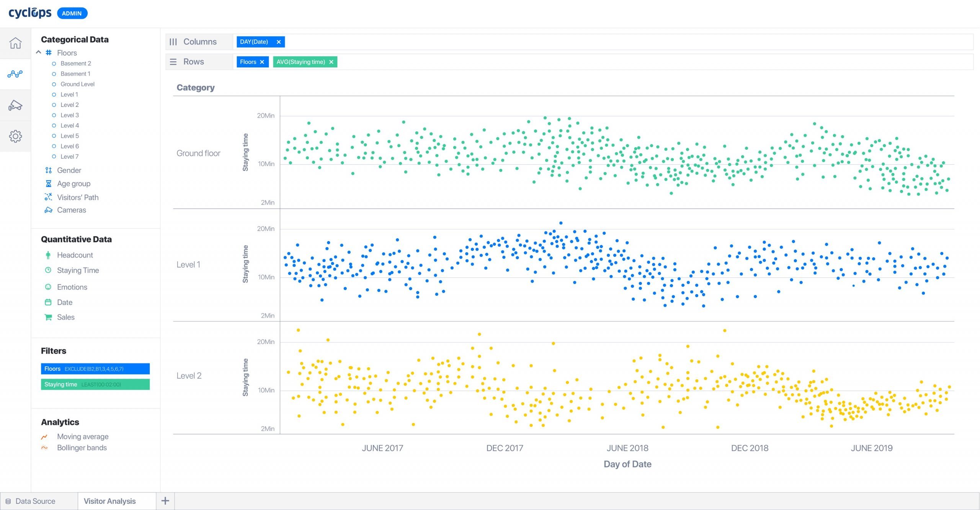Switch to the Visitor Analysis tab
Viewport: 980px width, 510px height.
[x=109, y=501]
